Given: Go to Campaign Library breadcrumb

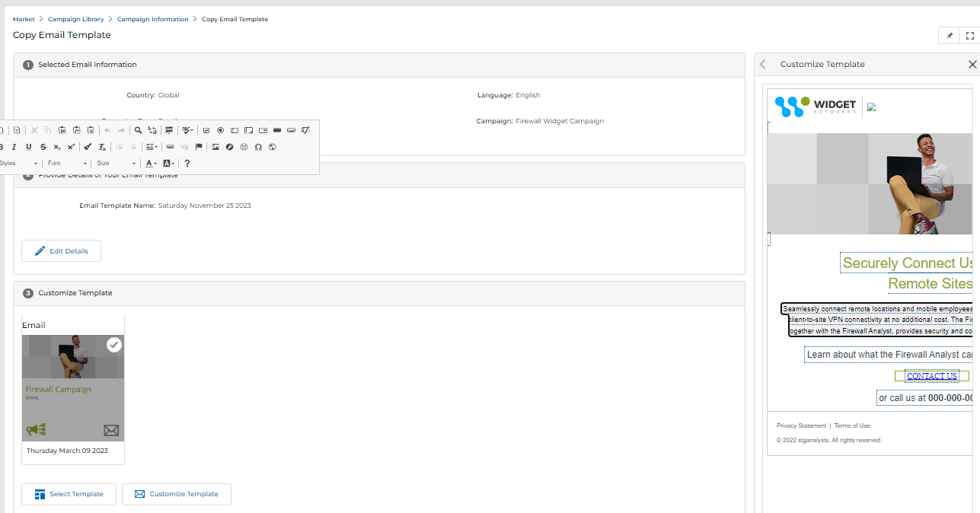Looking at the screenshot, I should 76,19.
